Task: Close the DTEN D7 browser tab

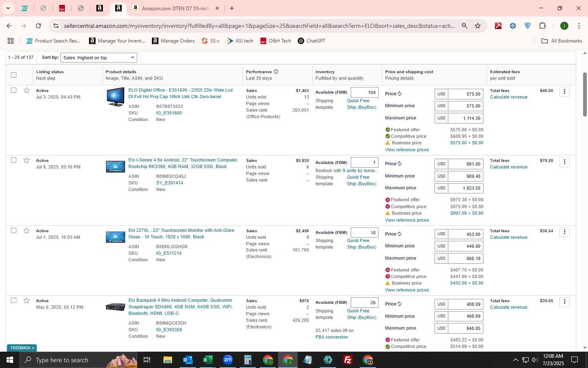Action: tap(217, 8)
